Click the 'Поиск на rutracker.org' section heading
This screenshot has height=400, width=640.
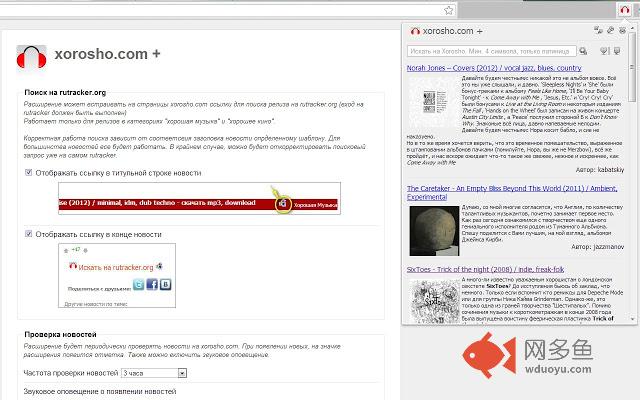click(65, 93)
